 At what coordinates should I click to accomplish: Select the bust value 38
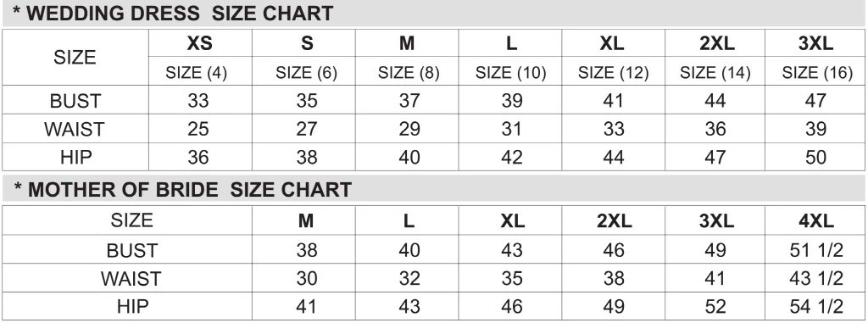[306, 250]
